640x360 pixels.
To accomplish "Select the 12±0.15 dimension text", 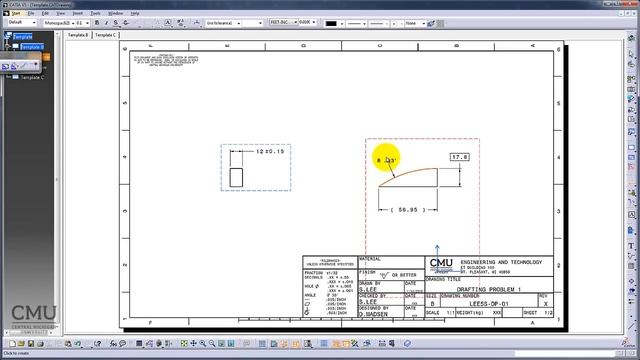I will 270,151.
